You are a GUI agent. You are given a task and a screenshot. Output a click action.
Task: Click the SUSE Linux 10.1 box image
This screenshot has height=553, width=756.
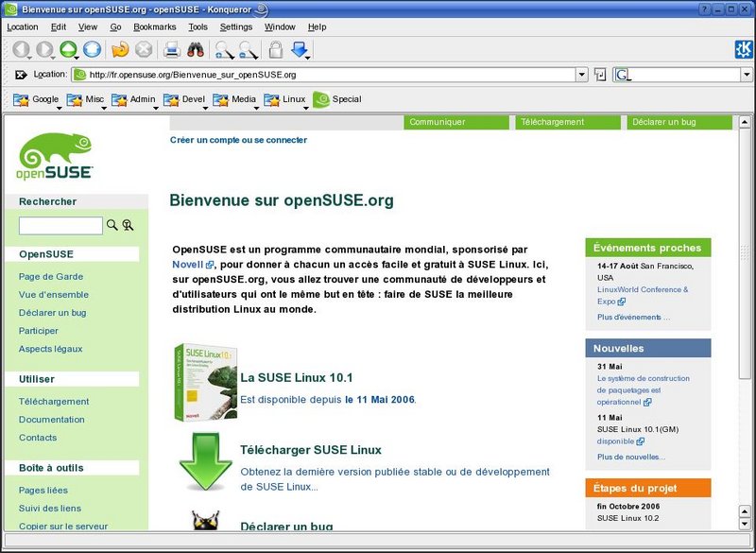pos(206,382)
